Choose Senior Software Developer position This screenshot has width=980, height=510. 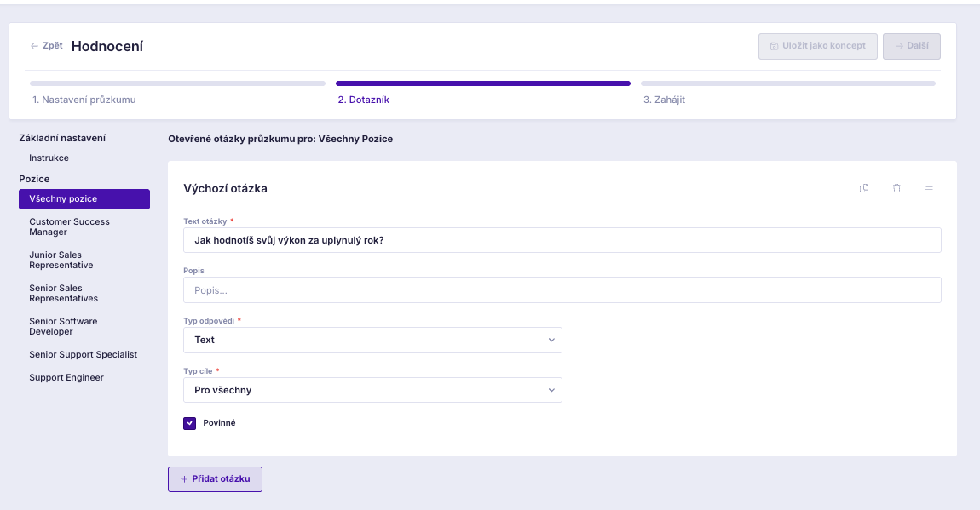click(63, 326)
